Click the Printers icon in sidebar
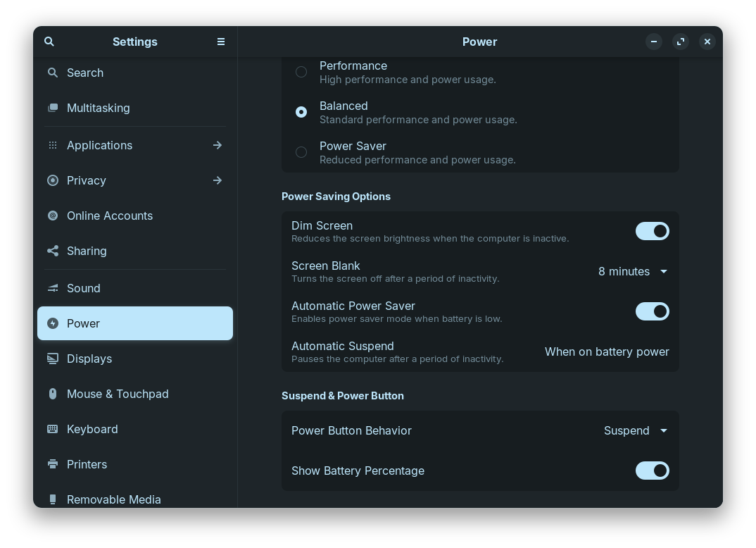The height and width of the screenshot is (548, 756). coord(53,464)
